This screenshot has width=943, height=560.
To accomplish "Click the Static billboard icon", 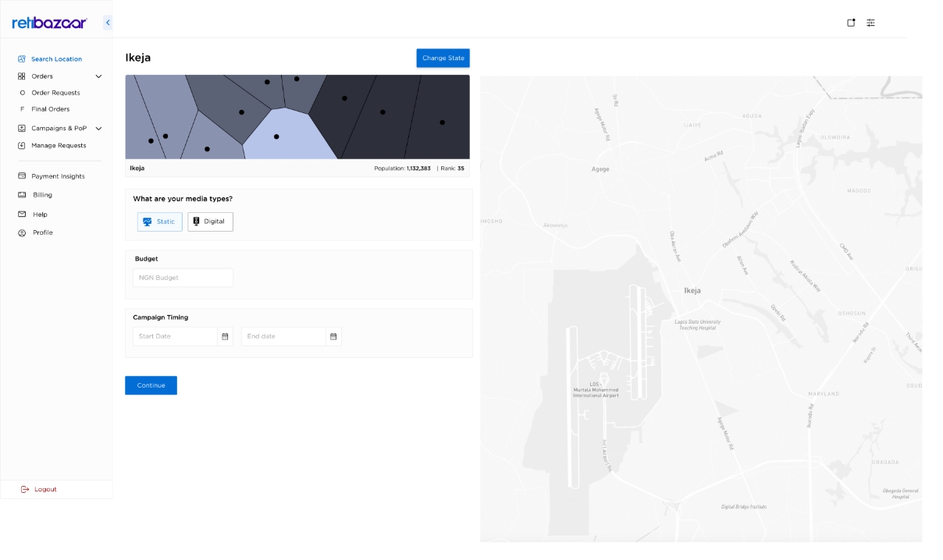I will pyautogui.click(x=148, y=222).
